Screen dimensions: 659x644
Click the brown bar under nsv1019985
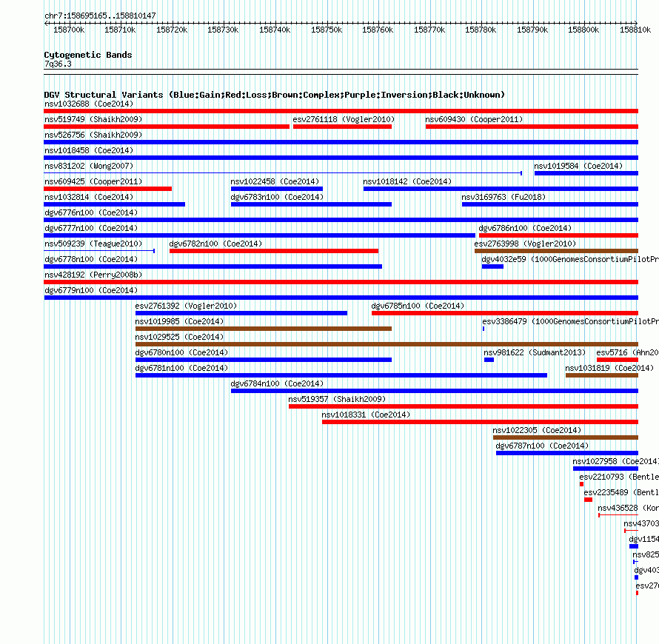(x=264, y=329)
